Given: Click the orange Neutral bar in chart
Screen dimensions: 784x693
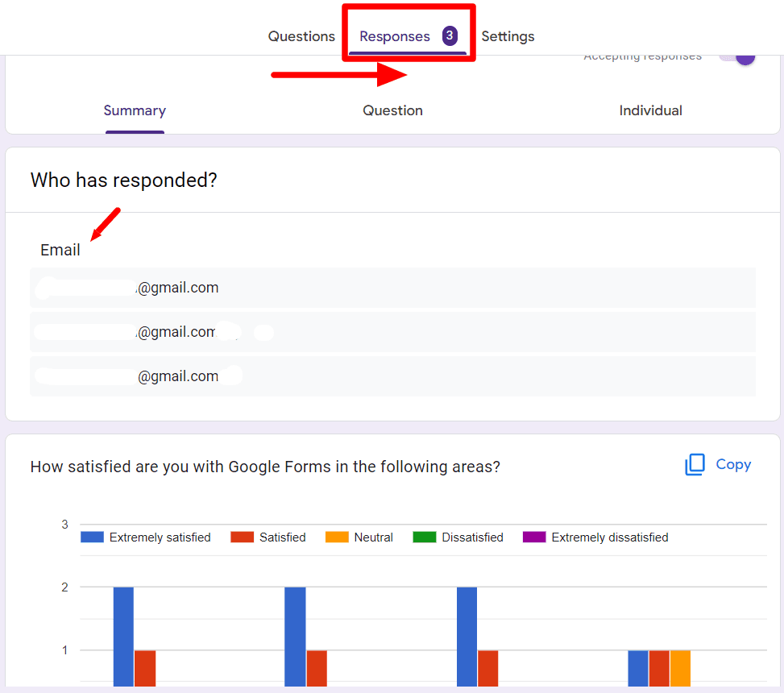Looking at the screenshot, I should point(681,668).
